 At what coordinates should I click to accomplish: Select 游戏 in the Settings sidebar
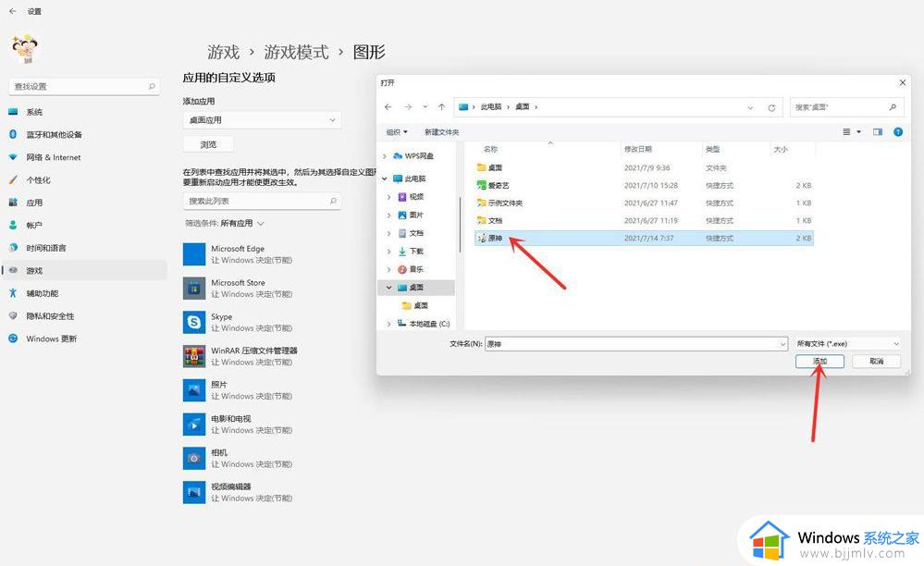(83, 270)
